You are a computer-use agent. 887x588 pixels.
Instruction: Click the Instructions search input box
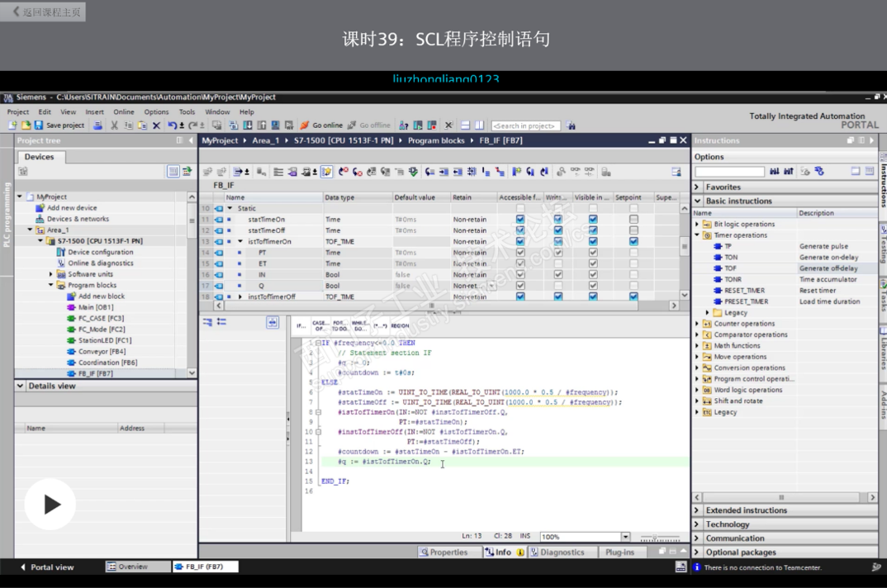pyautogui.click(x=729, y=172)
